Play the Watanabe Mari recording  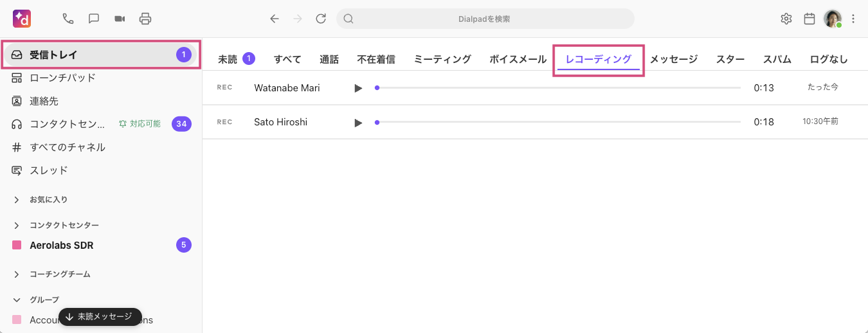pos(358,88)
